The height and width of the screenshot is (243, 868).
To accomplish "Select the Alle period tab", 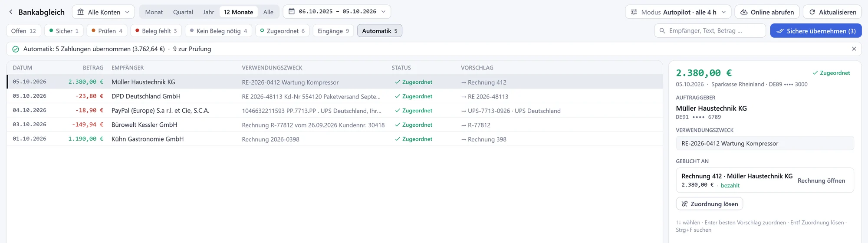I will tap(268, 12).
